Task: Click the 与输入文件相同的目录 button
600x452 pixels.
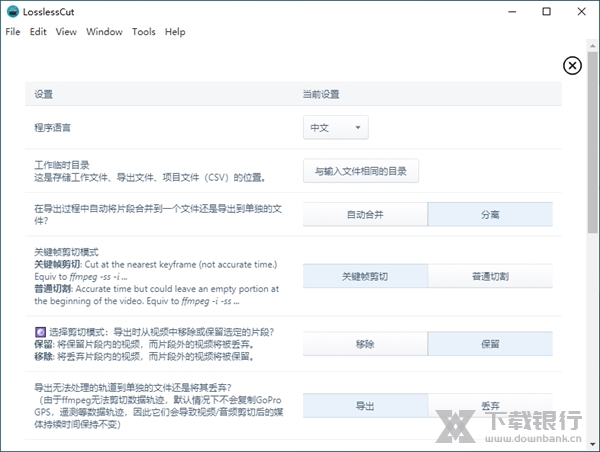Action: (360, 171)
